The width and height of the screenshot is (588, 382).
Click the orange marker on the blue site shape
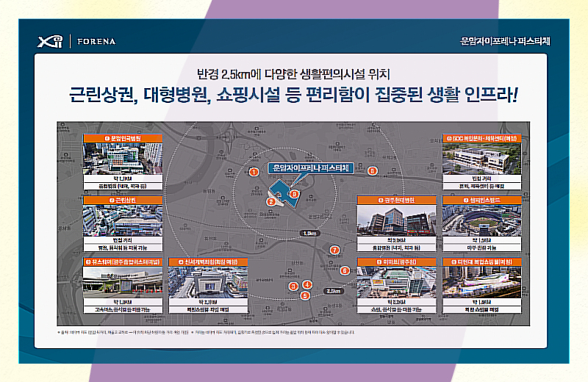[294, 194]
